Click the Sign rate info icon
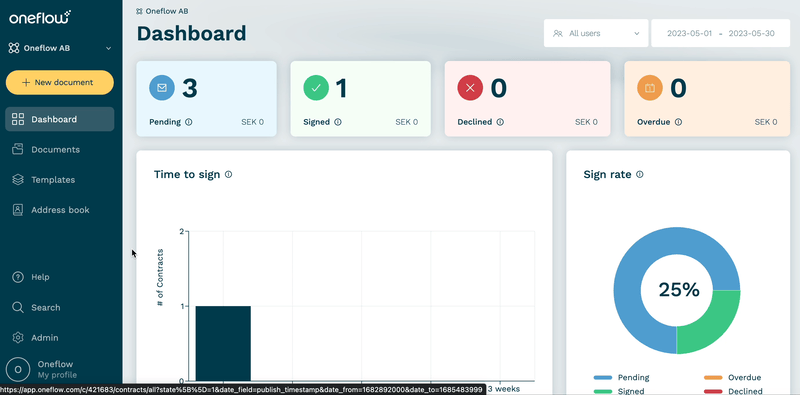This screenshot has width=800, height=395. tap(640, 174)
